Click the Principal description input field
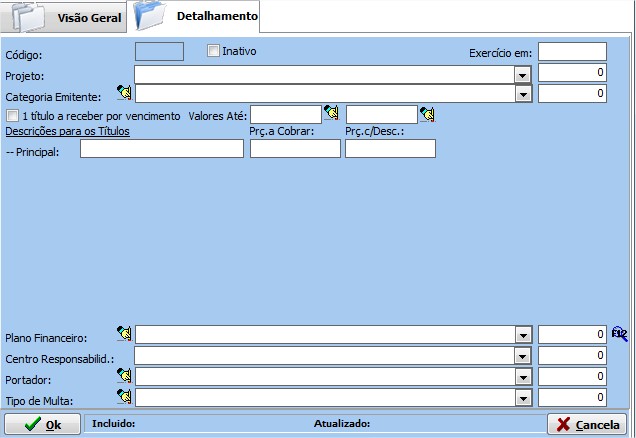This screenshot has width=636, height=438. [161, 149]
